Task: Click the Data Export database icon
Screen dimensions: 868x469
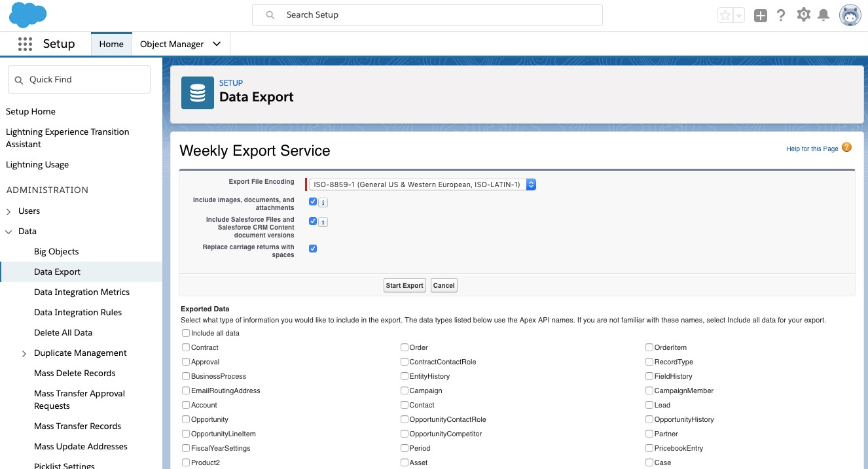Action: tap(198, 93)
